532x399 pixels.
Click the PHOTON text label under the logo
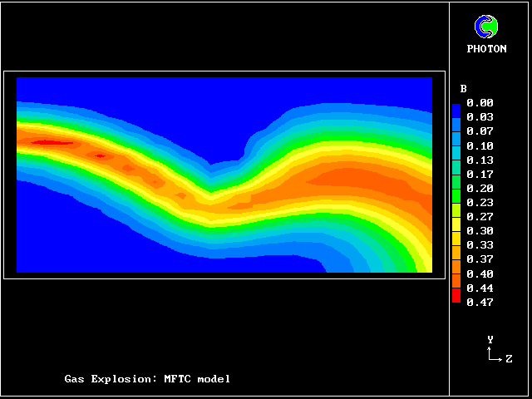click(486, 49)
